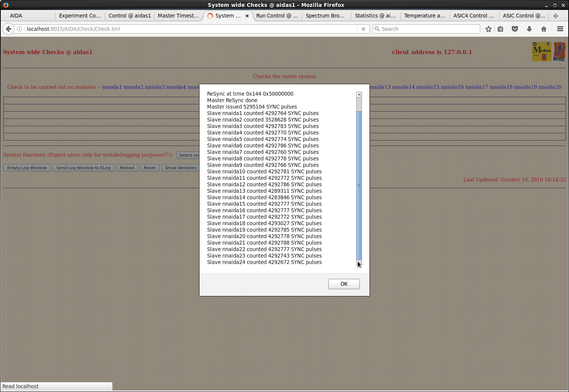
Task: Click the nnaida1 module link
Action: point(112,87)
